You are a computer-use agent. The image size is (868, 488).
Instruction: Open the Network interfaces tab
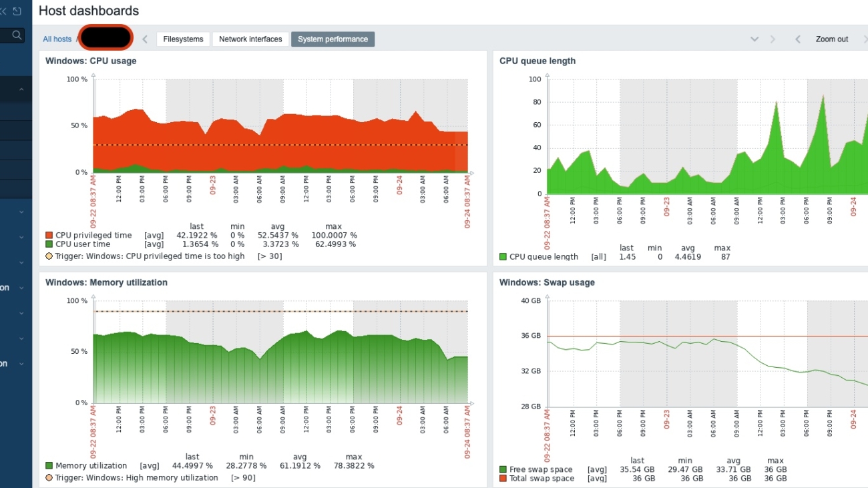(250, 39)
